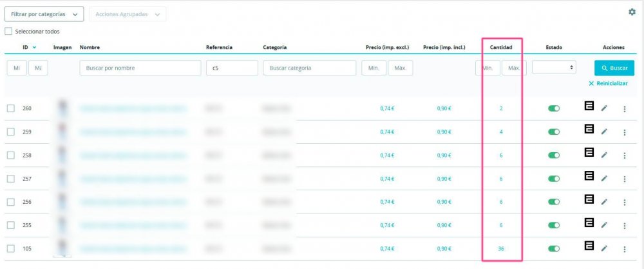Open the Estado filter select
This screenshot has height=269, width=644.
554,67
